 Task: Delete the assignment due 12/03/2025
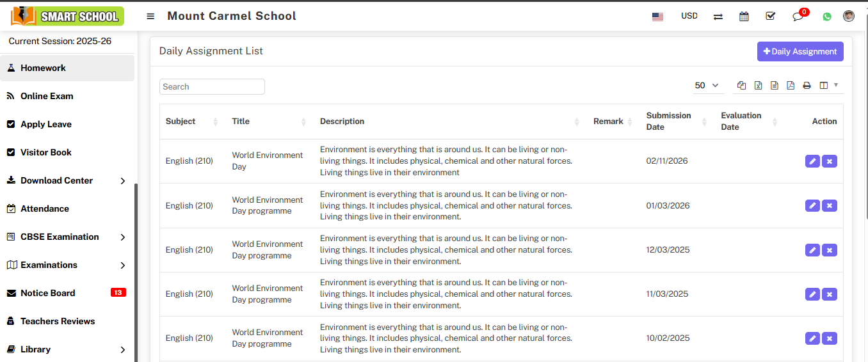pyautogui.click(x=829, y=250)
